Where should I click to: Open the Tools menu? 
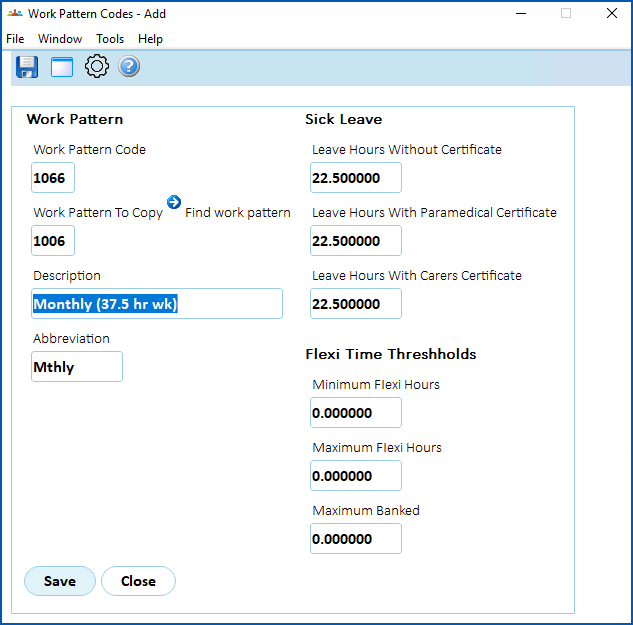coord(110,39)
